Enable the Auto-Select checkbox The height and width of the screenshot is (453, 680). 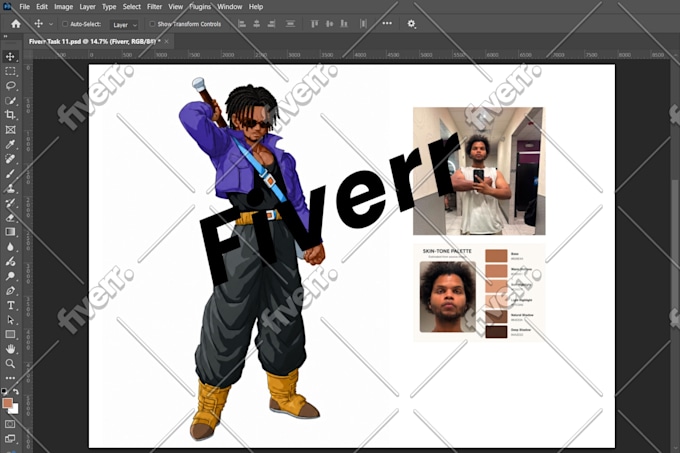[x=65, y=24]
